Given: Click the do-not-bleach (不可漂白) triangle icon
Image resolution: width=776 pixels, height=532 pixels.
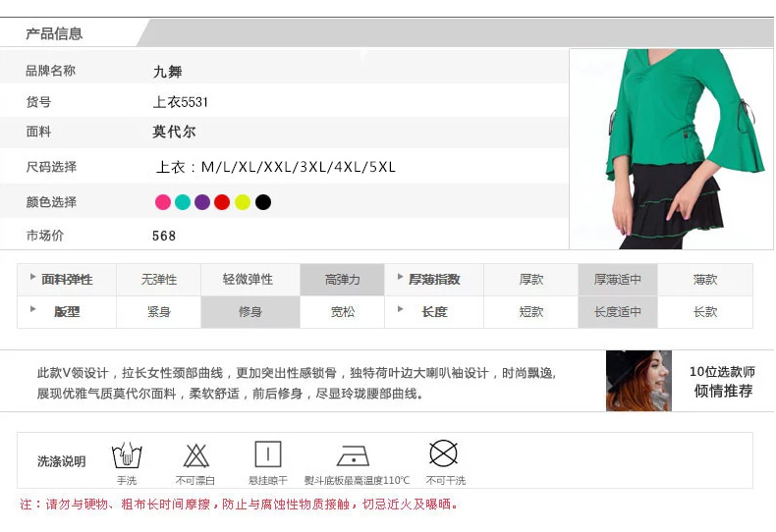Looking at the screenshot, I should click(196, 455).
